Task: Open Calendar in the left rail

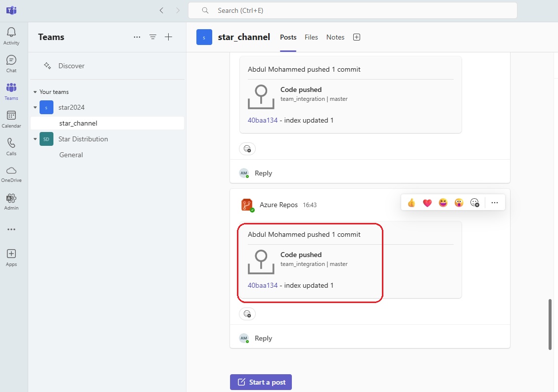Action: point(11,120)
